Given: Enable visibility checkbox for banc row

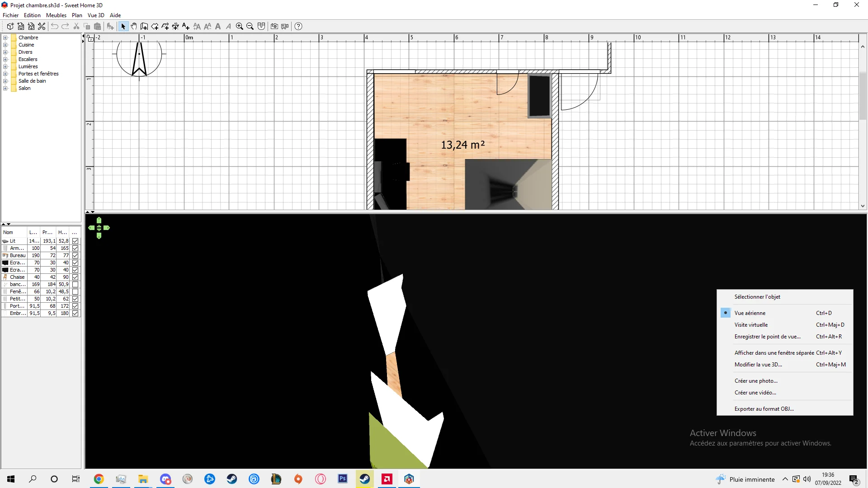Looking at the screenshot, I should (75, 284).
